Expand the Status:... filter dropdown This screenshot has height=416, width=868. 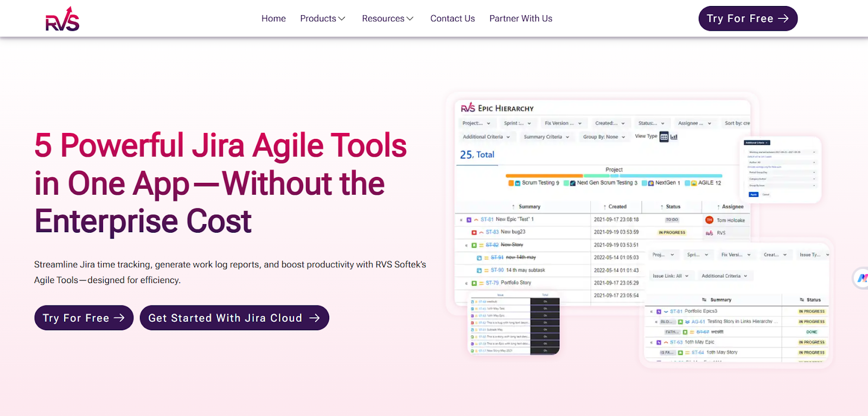point(652,123)
